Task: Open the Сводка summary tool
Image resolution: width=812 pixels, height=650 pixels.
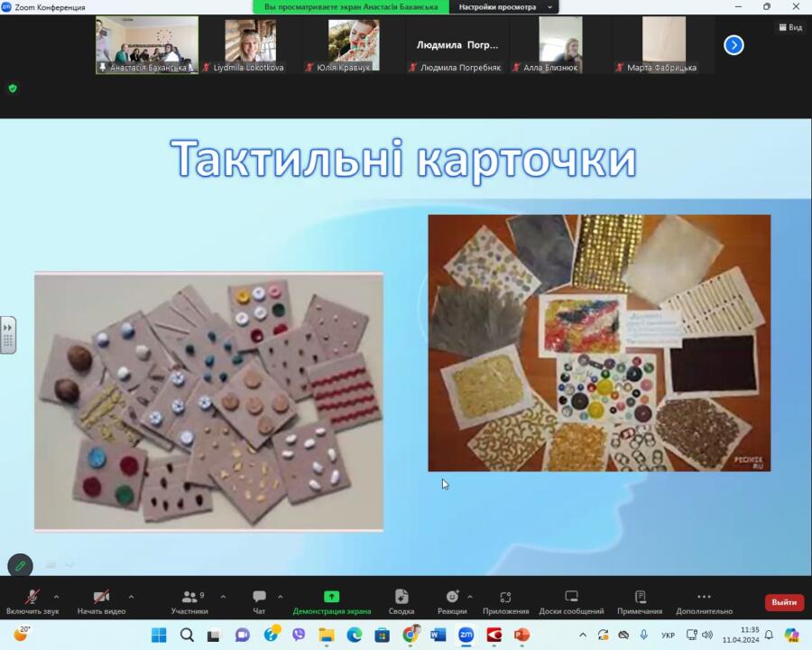Action: pos(401,602)
